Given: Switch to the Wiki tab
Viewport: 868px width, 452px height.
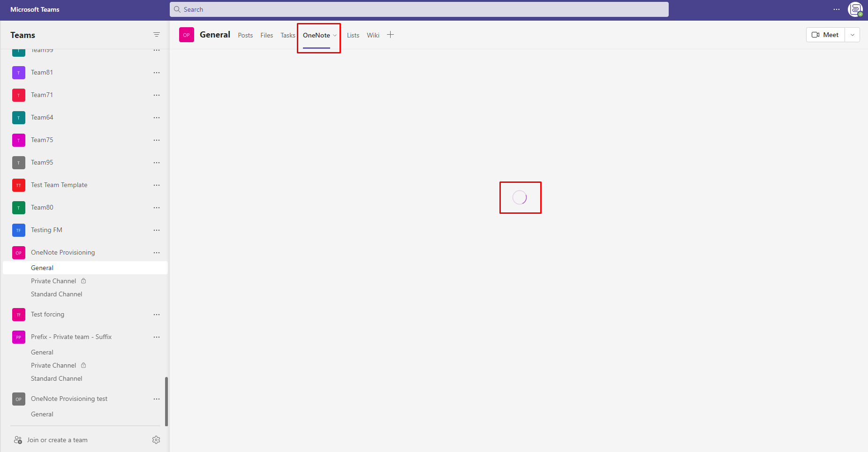Looking at the screenshot, I should (x=373, y=35).
